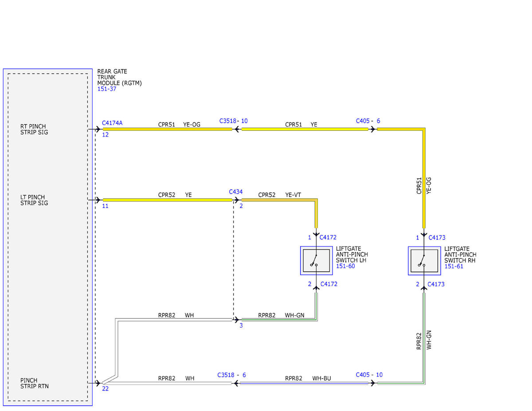Click the "RPR82" label next to WH-BU
Screen dimensions: 532x411
click(293, 379)
